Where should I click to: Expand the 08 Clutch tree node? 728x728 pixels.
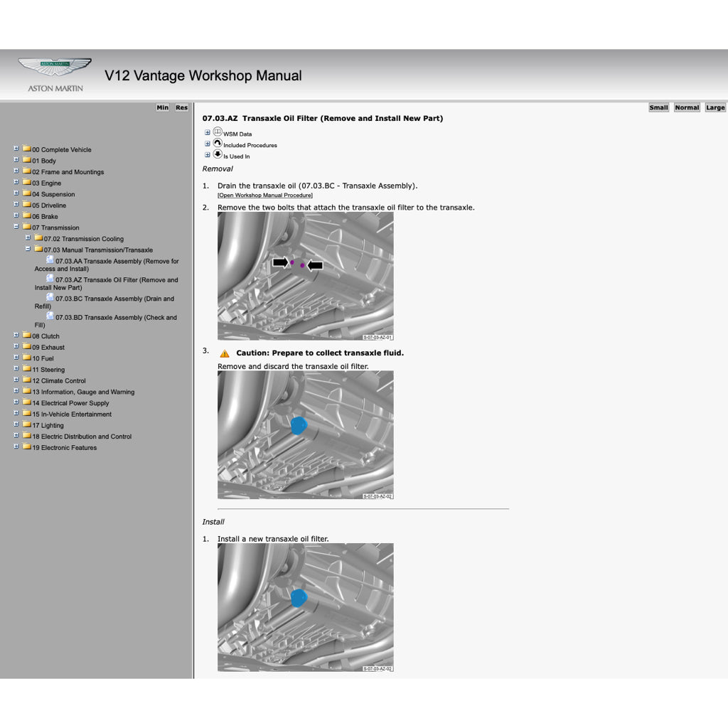tap(16, 336)
